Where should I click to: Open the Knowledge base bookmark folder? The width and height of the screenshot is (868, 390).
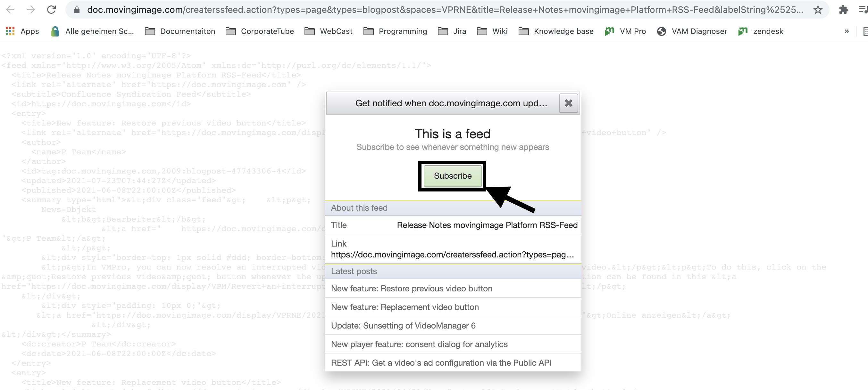(556, 31)
